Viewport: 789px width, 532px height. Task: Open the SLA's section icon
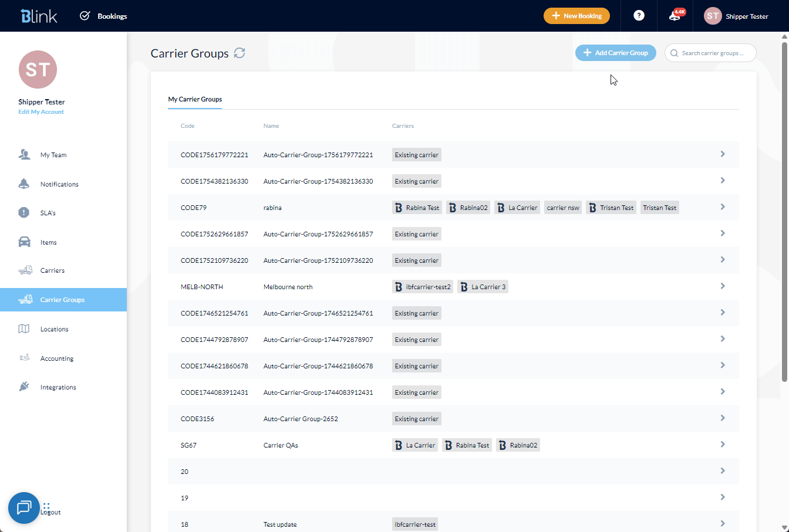tap(24, 212)
